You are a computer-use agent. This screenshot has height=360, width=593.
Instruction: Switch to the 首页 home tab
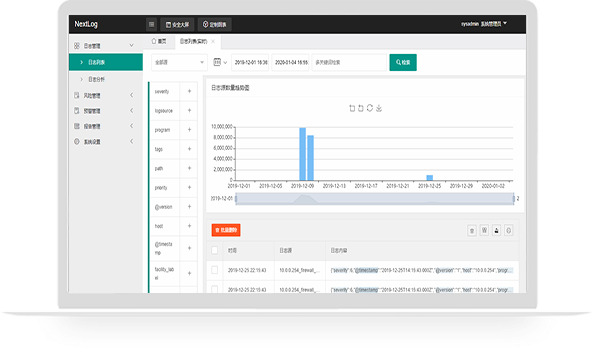[x=159, y=41]
